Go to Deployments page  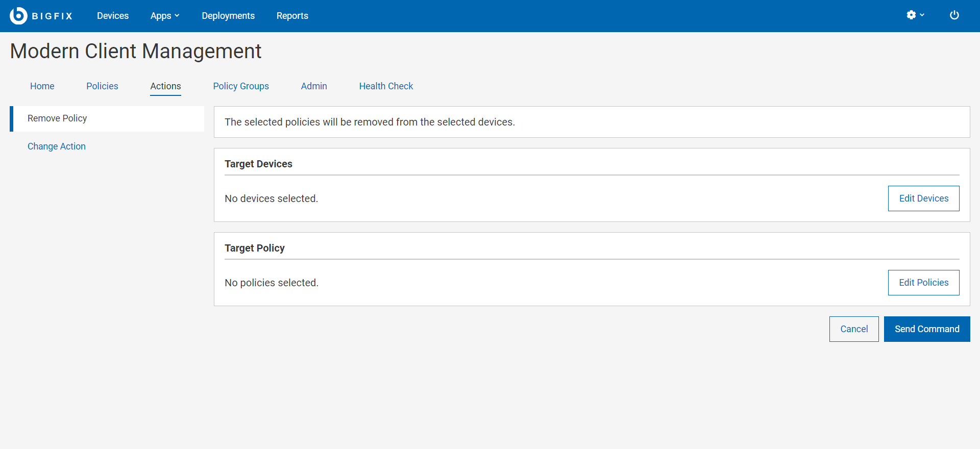228,16
